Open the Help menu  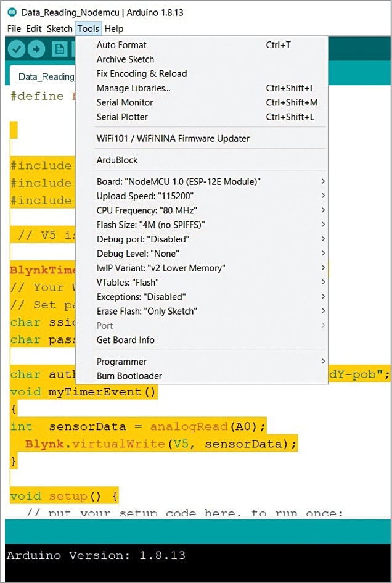pyautogui.click(x=114, y=28)
